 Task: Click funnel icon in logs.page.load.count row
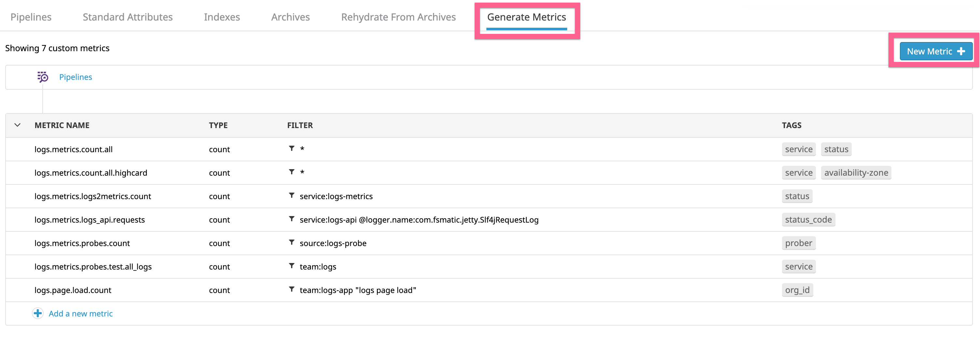[291, 289]
